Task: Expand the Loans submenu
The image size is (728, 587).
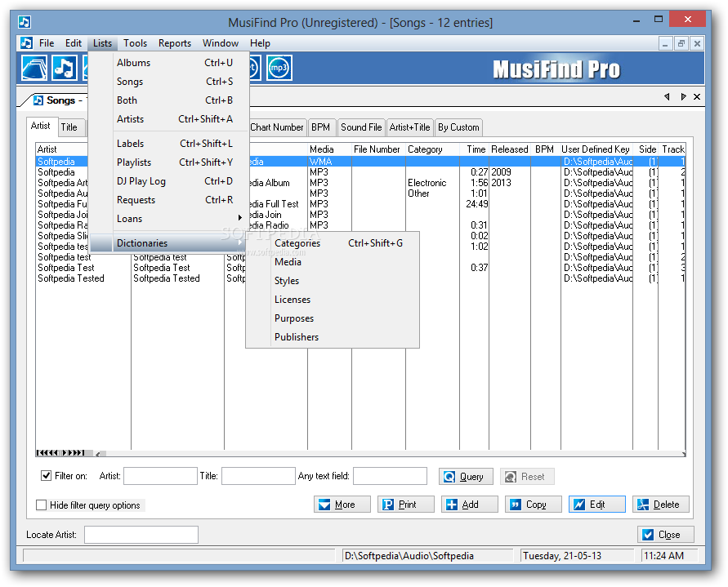Action: coord(169,219)
